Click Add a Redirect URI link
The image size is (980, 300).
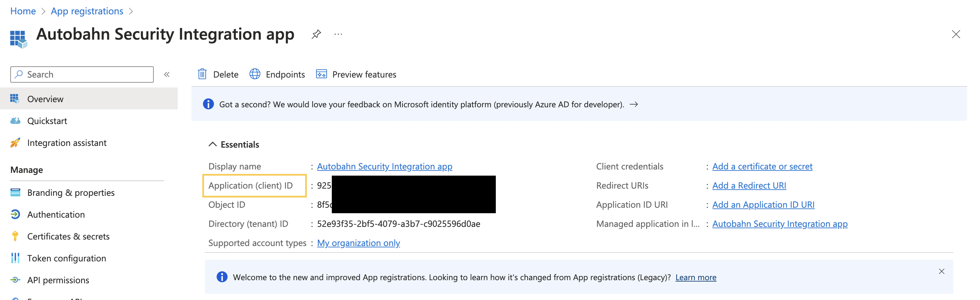tap(749, 186)
